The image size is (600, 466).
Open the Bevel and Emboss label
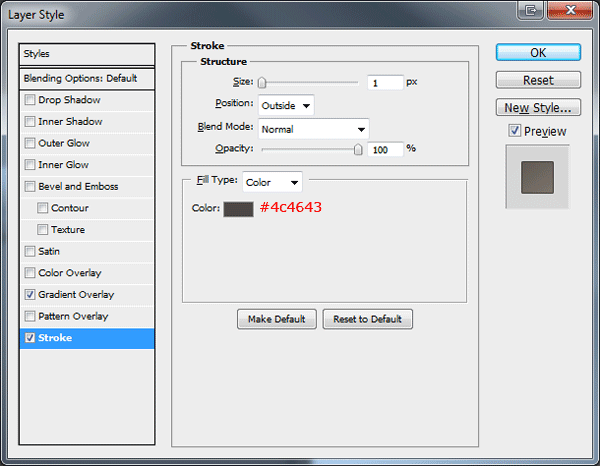point(78,186)
